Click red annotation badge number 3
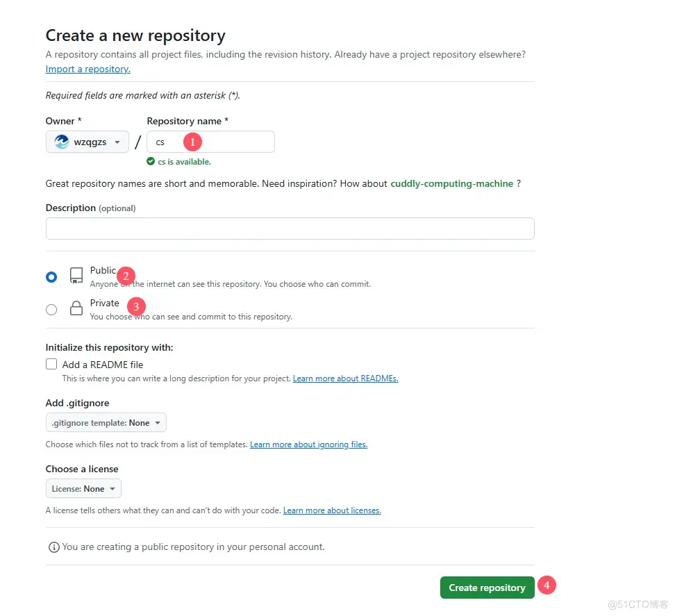Screen dimensions: 675x616 136,306
